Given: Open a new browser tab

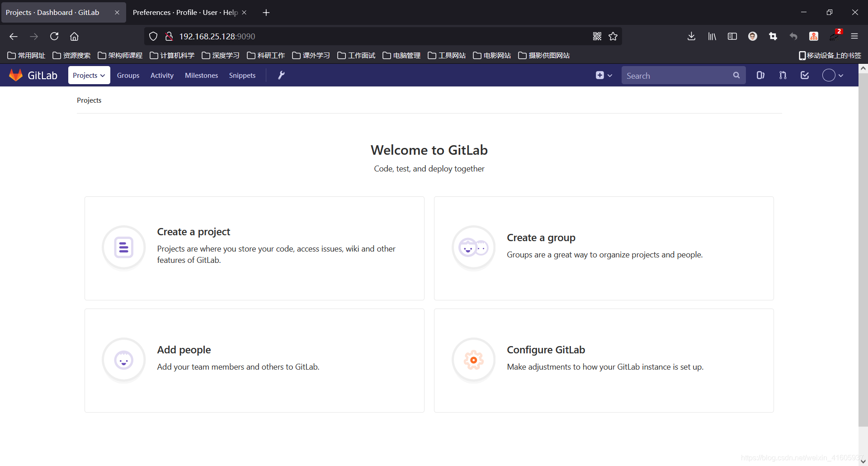Looking at the screenshot, I should [266, 13].
